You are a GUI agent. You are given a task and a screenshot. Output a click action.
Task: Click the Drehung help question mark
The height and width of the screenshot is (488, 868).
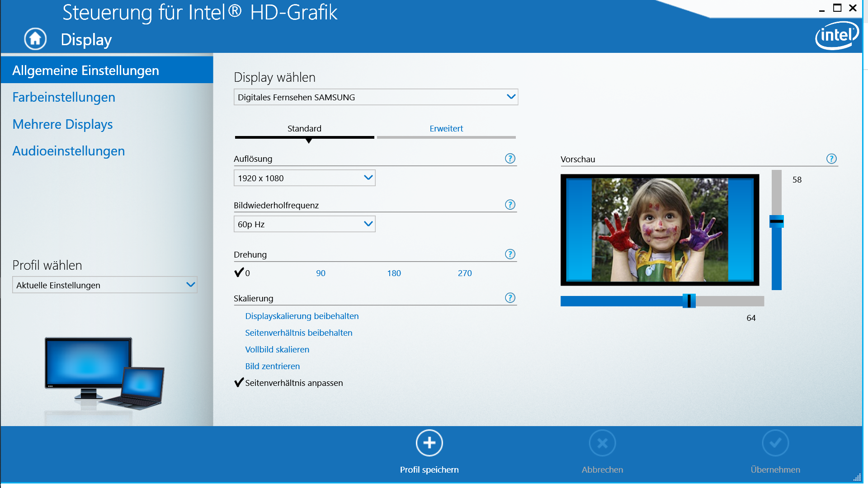pos(510,254)
